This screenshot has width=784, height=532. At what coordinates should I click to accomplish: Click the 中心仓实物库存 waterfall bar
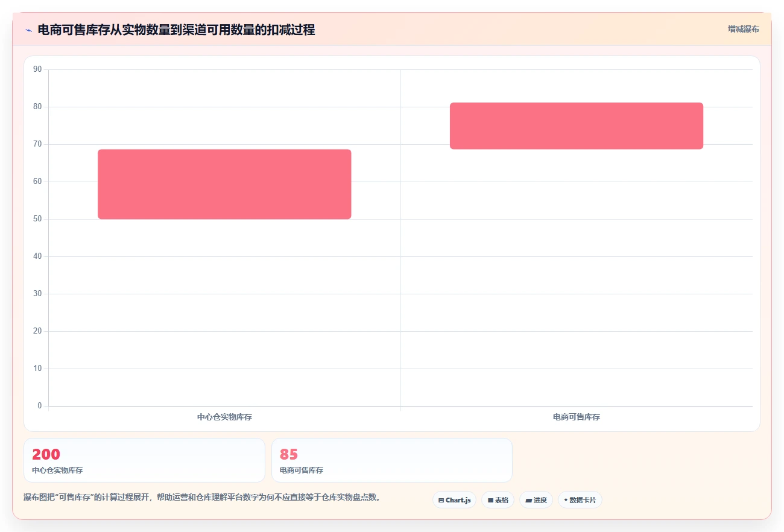tap(224, 184)
